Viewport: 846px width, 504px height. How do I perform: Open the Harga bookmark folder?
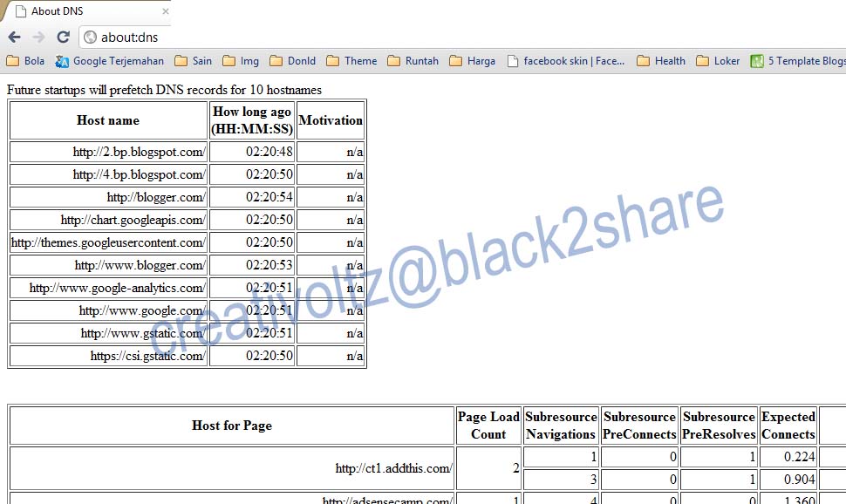(x=472, y=61)
